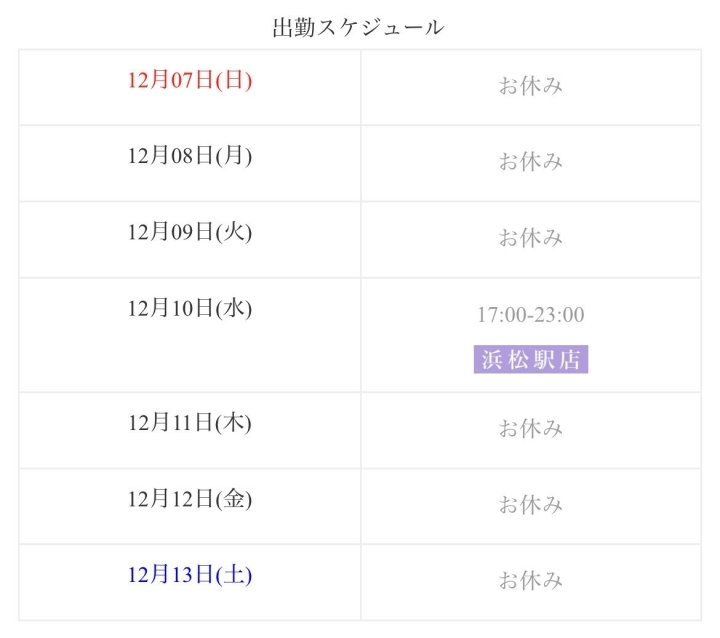720x638 pixels.
Task: Open the 浜松駅店 store badge
Action: 531,360
